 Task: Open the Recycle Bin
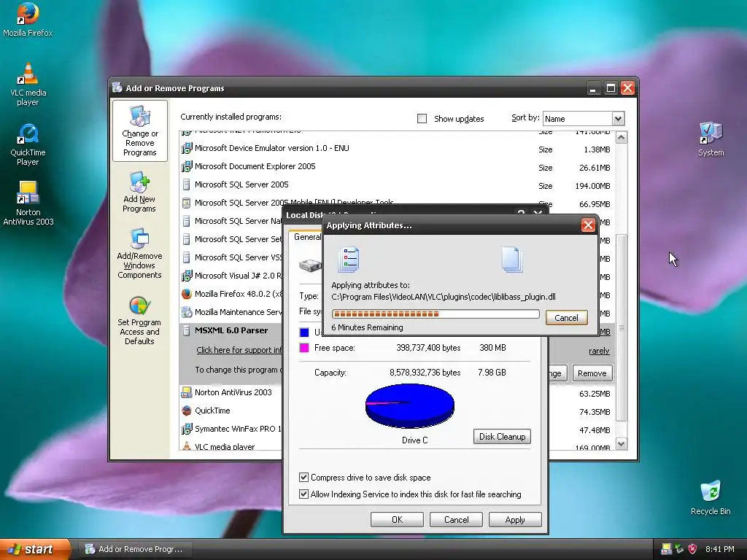[x=711, y=497]
